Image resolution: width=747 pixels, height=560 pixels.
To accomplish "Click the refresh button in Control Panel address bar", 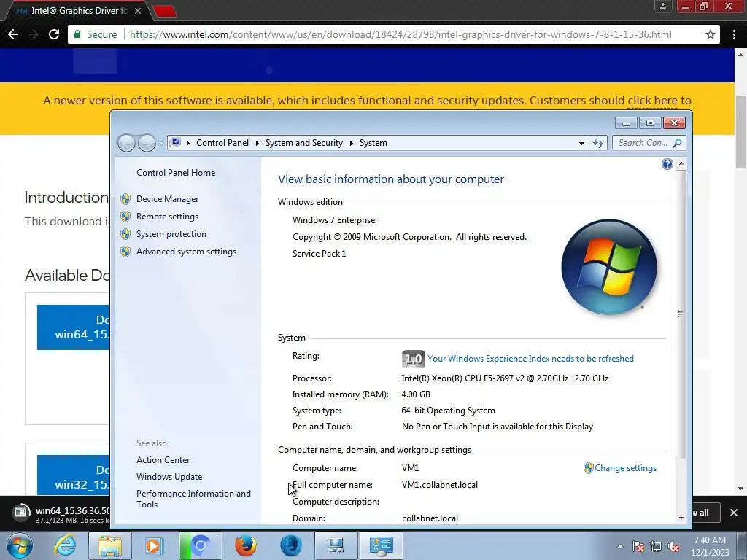I will [x=598, y=143].
